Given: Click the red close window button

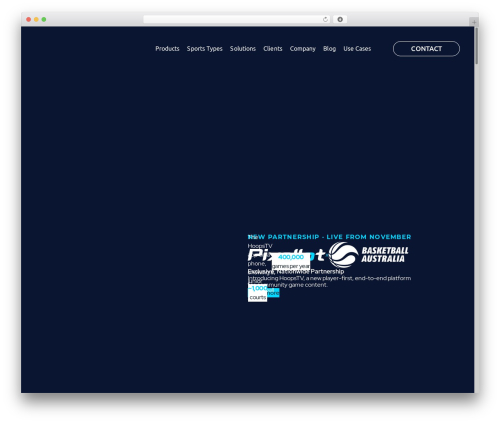Looking at the screenshot, I should click(29, 19).
